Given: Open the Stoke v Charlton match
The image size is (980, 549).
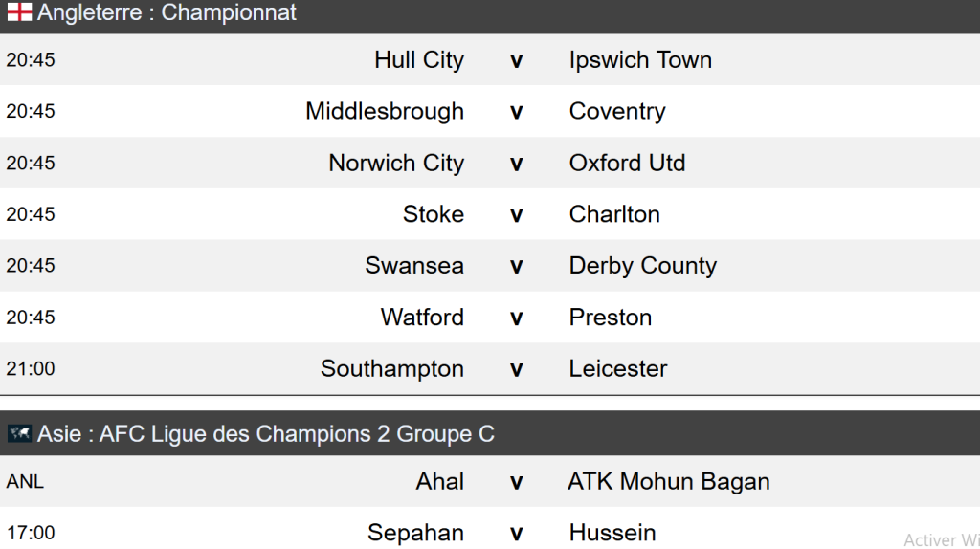Looking at the screenshot, I should [x=517, y=214].
